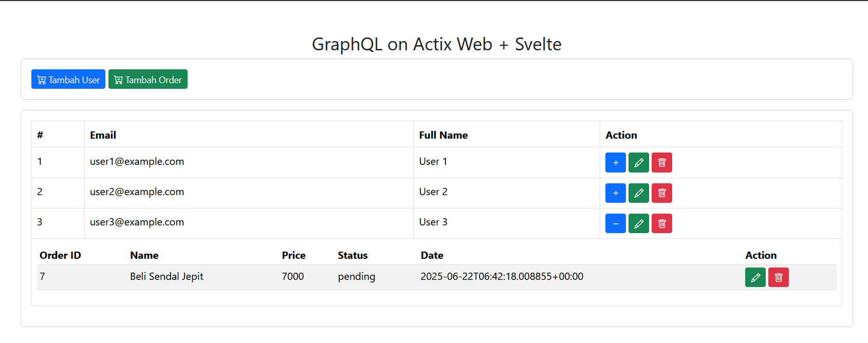
Task: Click the order price 7000
Action: coord(293,276)
